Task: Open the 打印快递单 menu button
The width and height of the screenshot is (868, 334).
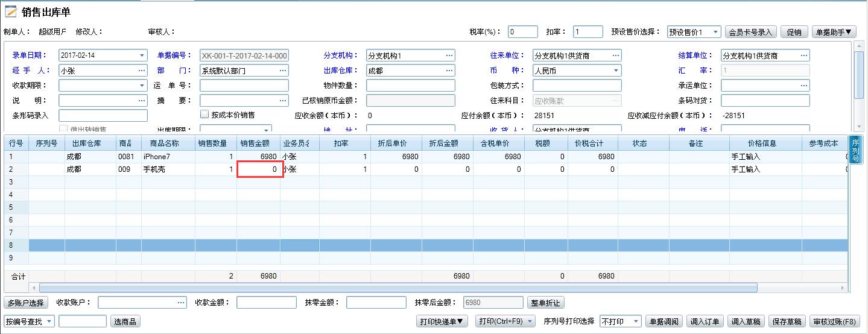Action: tap(443, 321)
